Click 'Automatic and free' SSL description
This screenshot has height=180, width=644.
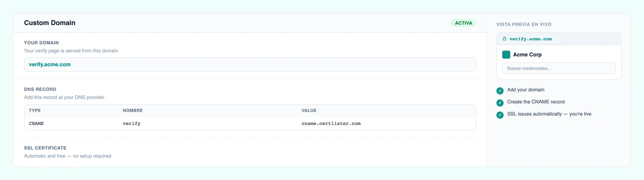[68, 156]
